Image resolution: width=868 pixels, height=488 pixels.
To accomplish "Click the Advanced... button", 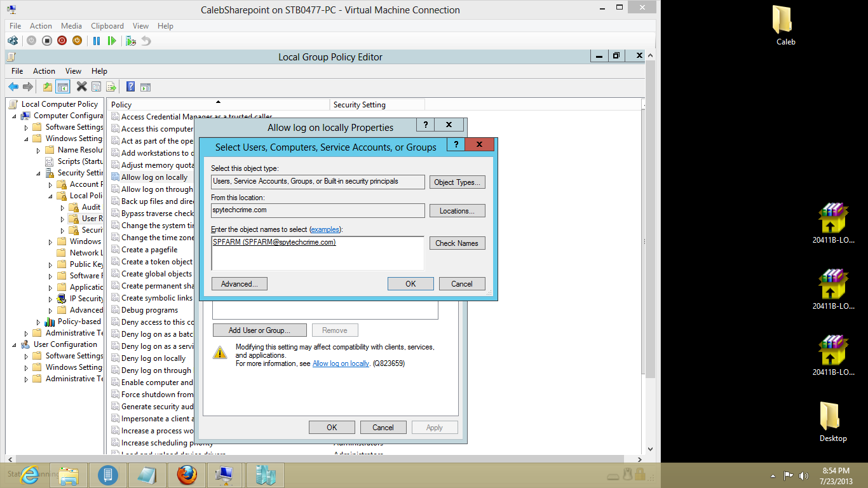I will tap(240, 284).
